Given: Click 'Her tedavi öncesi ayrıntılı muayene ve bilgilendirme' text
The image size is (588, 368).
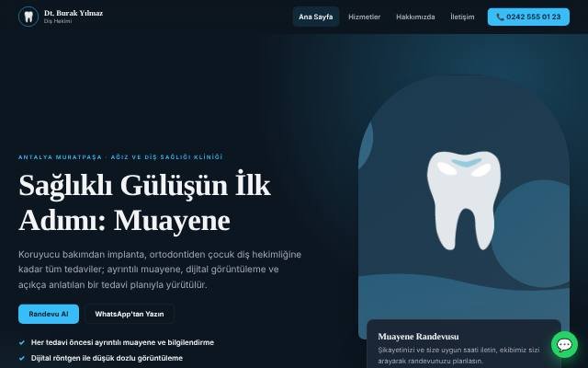Looking at the screenshot, I should coord(122,342).
